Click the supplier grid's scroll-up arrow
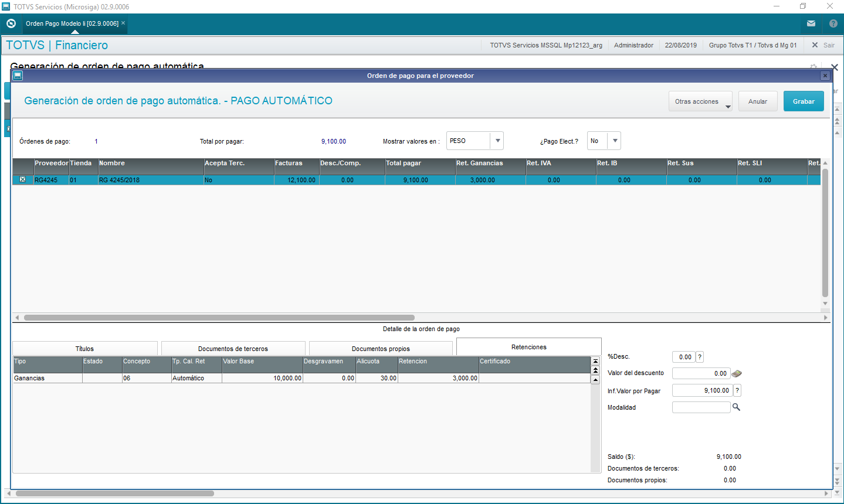This screenshot has height=504, width=844. [x=825, y=163]
